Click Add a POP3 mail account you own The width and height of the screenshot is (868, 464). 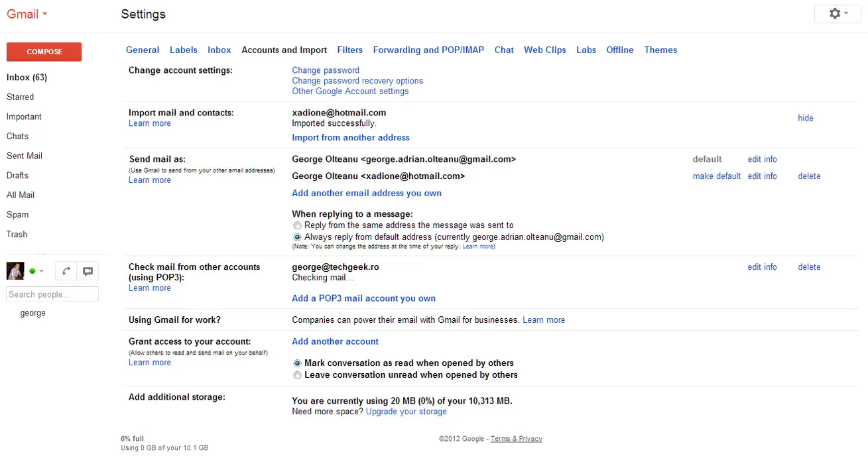point(364,298)
